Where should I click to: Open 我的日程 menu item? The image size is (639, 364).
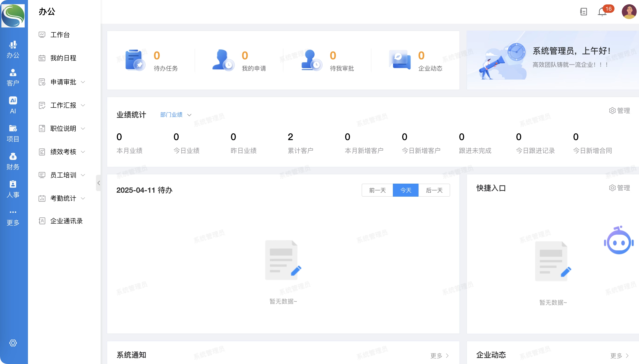63,58
